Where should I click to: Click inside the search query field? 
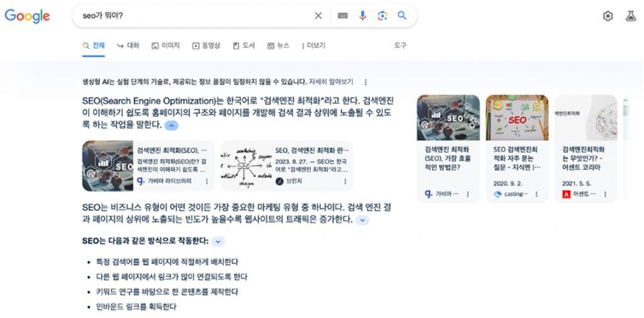[x=193, y=16]
